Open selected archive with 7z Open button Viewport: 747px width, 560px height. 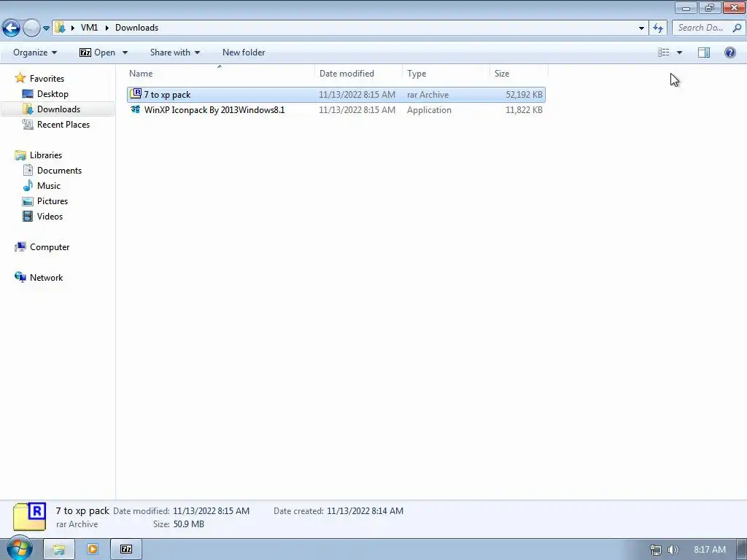[x=98, y=52]
